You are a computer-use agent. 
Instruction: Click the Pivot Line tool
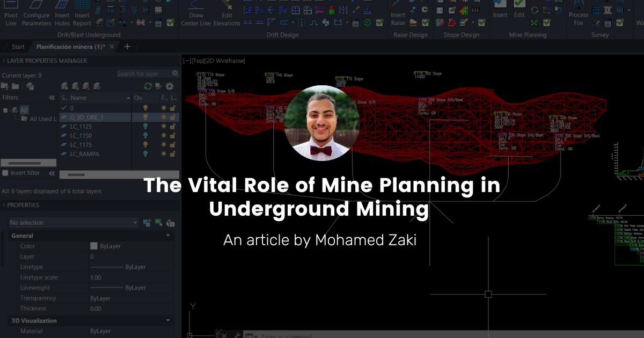pyautogui.click(x=11, y=13)
